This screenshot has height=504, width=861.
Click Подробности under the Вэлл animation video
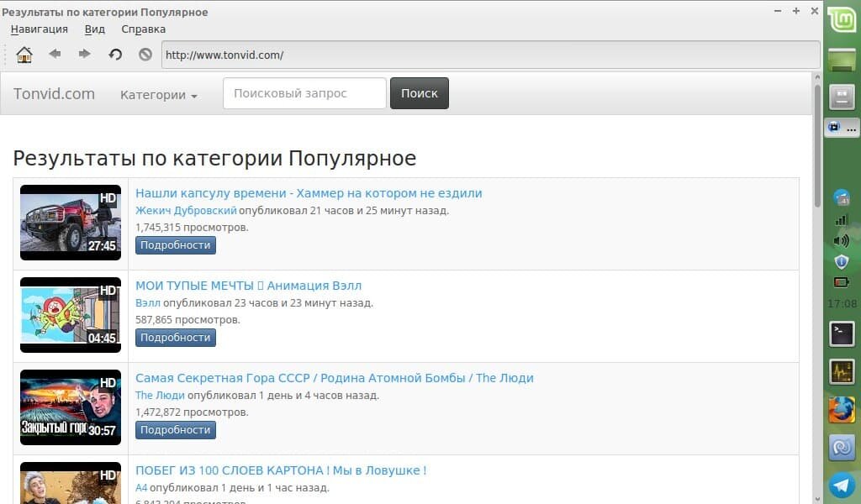(x=175, y=338)
